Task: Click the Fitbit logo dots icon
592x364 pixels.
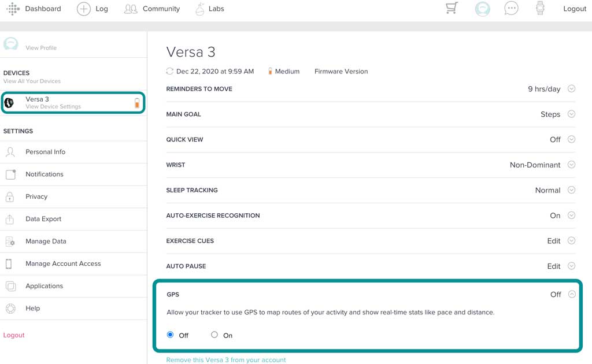Action: click(x=13, y=9)
